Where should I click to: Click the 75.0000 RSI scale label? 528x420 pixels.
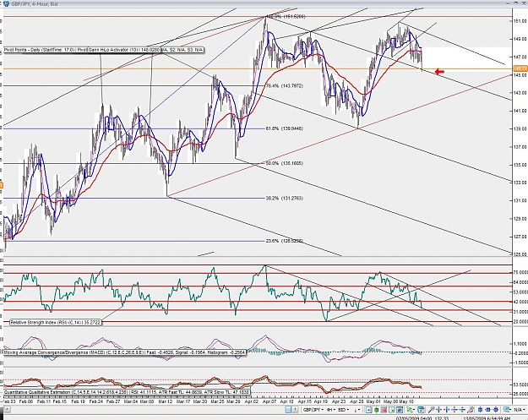tap(520, 272)
